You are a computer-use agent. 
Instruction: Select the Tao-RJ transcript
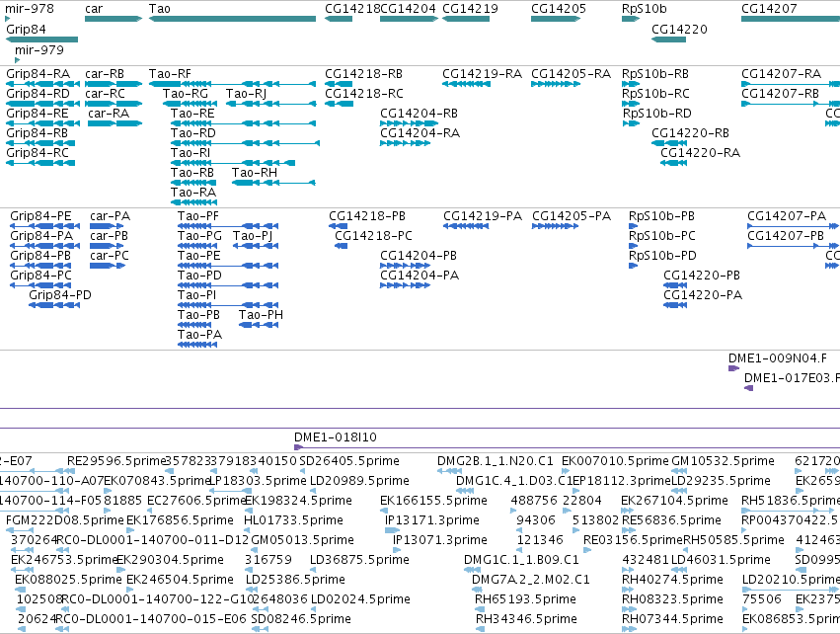[271, 104]
